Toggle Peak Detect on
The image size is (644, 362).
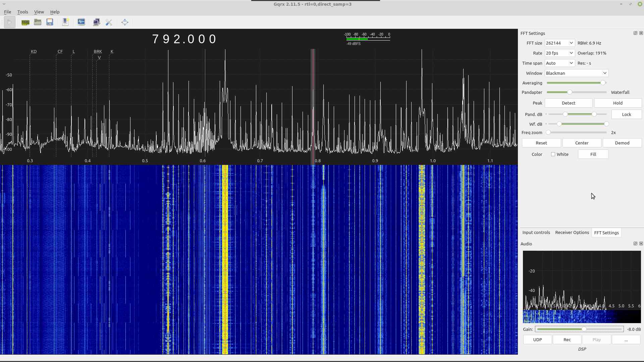pyautogui.click(x=568, y=103)
